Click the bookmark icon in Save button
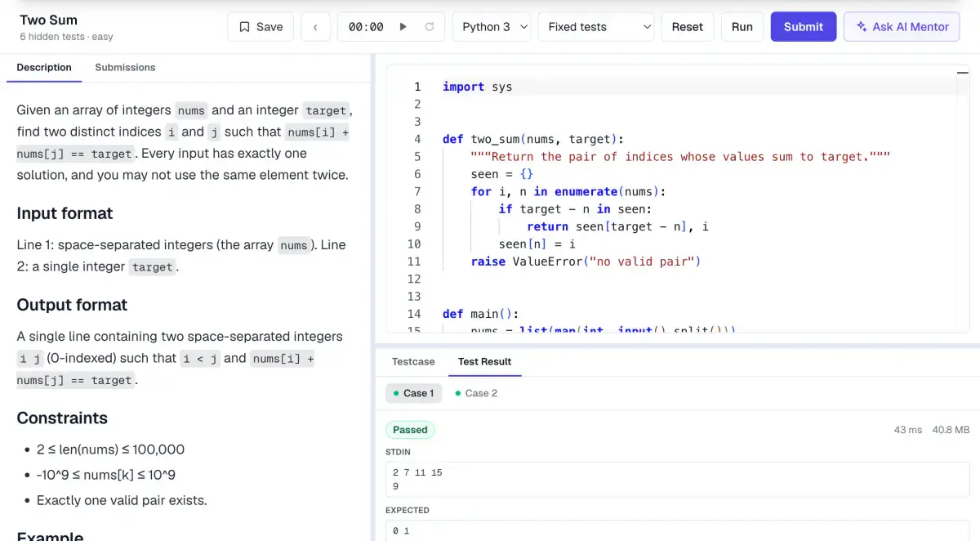Image resolution: width=980 pixels, height=541 pixels. 244,27
